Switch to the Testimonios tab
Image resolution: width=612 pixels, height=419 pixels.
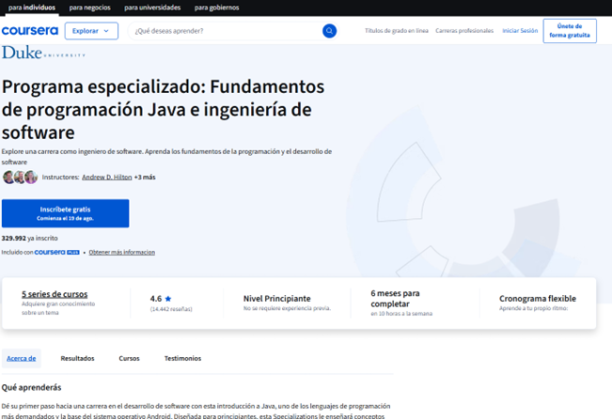(x=182, y=358)
